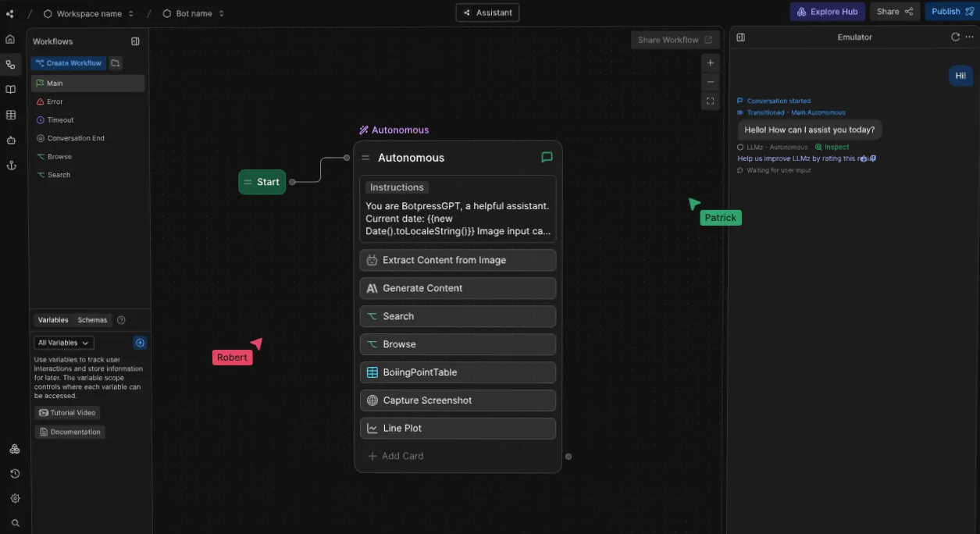This screenshot has height=534, width=980.
Task: Select the Capture Screenshot card
Action: tap(458, 400)
